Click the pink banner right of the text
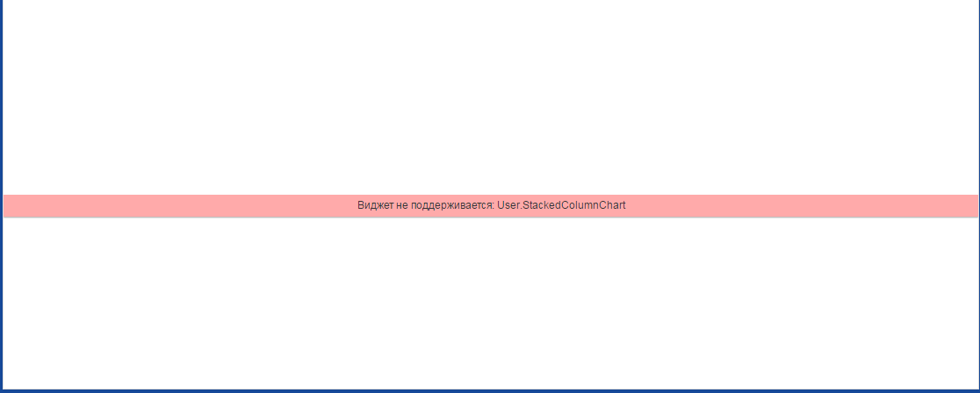This screenshot has width=980, height=393. pos(802,205)
